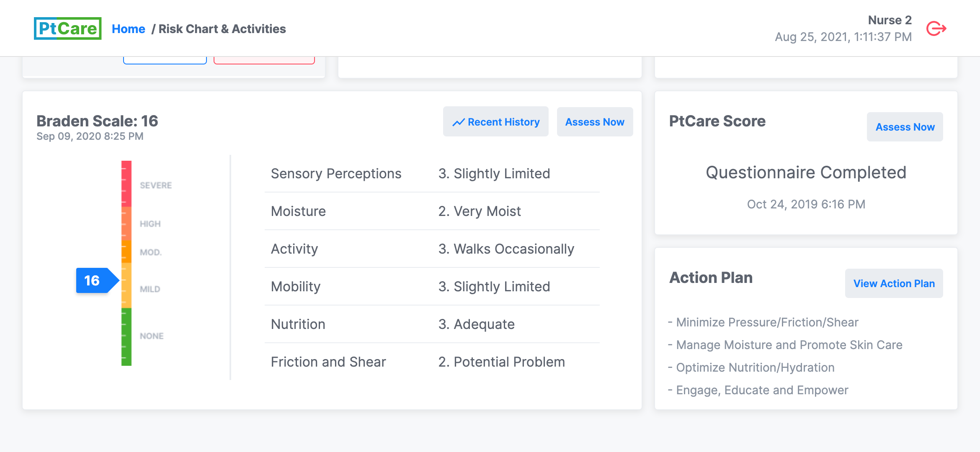The image size is (980, 452).
Task: Select the Friction and Shear row
Action: (x=432, y=362)
